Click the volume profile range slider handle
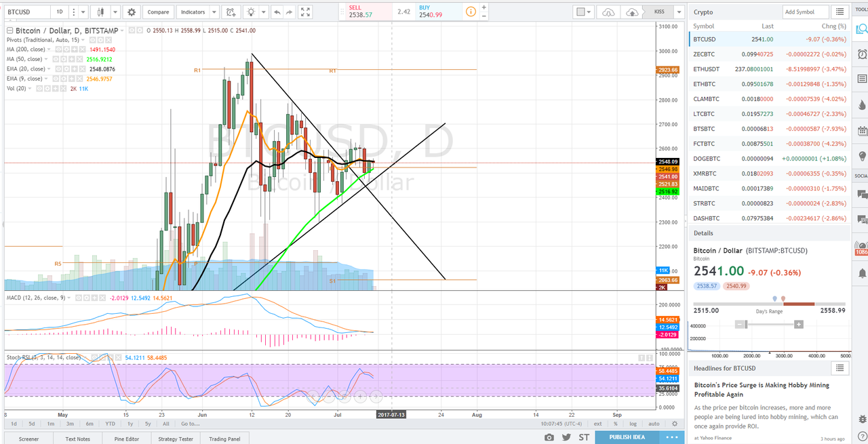Screen dimensions: 868x444 (746, 325)
